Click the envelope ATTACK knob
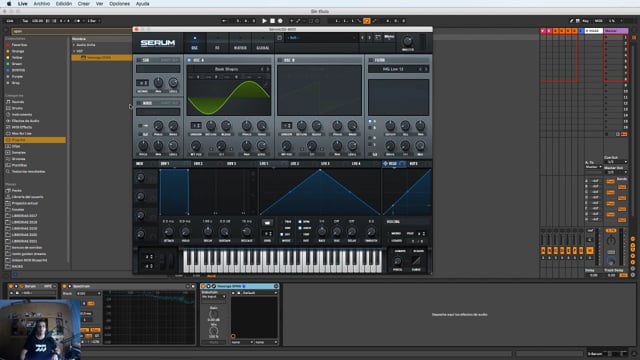 pos(168,232)
